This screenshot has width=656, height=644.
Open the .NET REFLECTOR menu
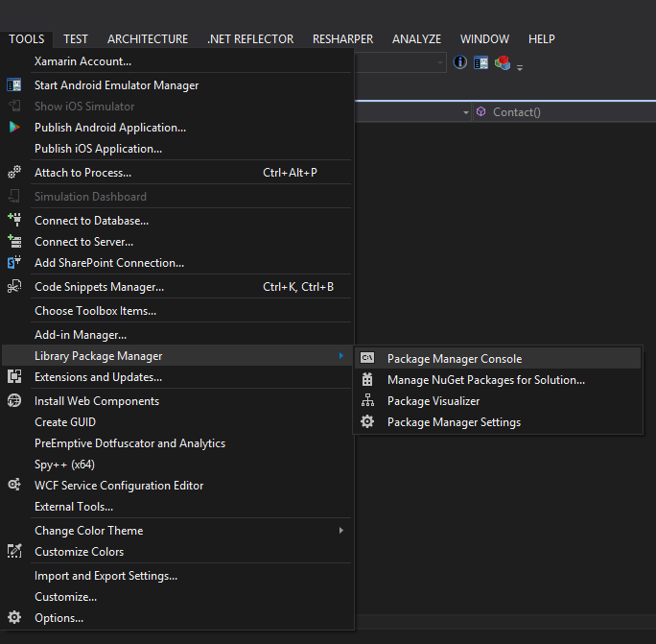pos(250,39)
